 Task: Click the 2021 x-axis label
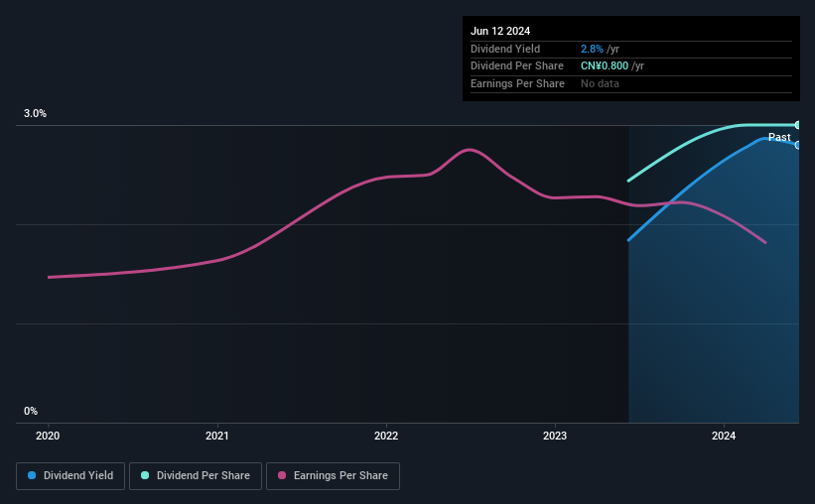click(216, 436)
